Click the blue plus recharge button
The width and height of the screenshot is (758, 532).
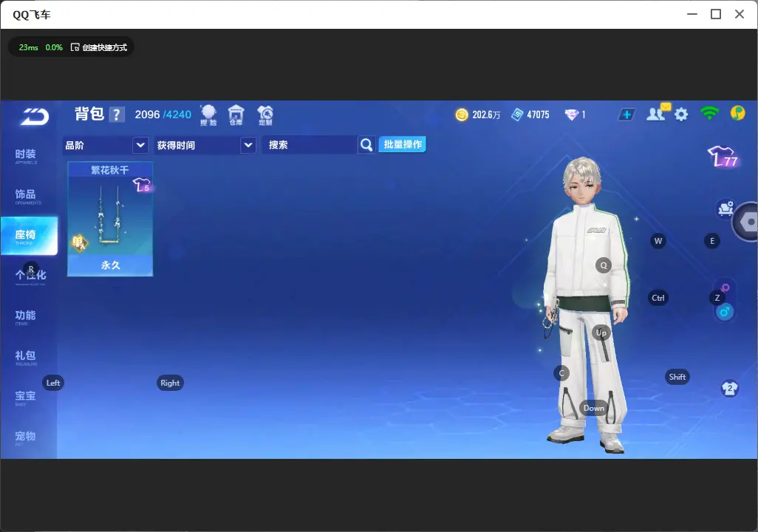coord(626,115)
